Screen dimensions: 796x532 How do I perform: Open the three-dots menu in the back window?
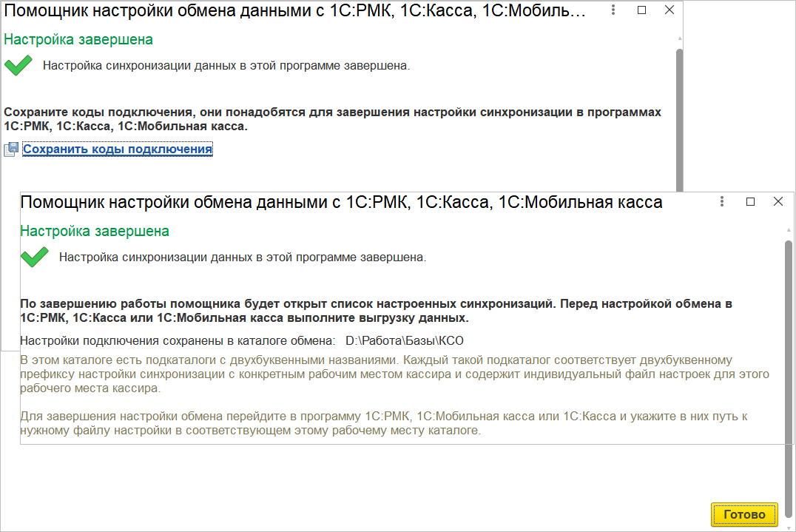click(x=613, y=10)
